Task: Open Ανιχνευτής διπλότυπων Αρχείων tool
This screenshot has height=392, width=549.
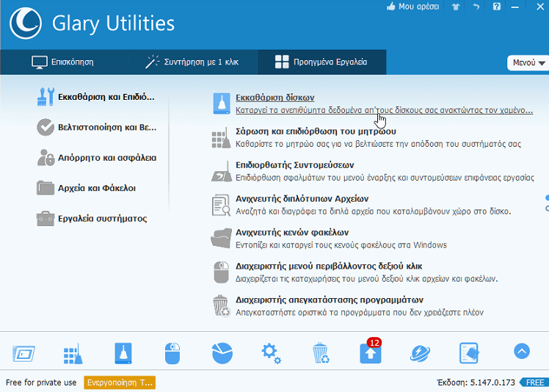Action: [x=302, y=199]
